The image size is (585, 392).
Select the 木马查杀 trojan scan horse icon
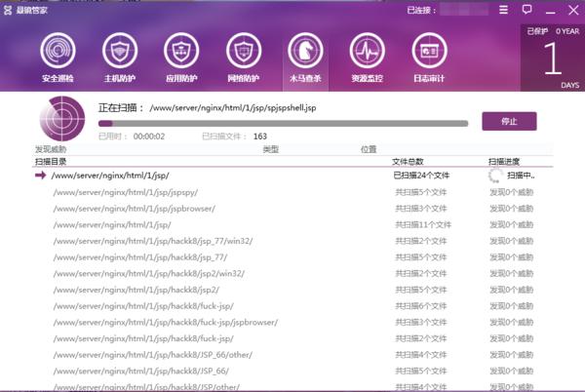pos(305,51)
